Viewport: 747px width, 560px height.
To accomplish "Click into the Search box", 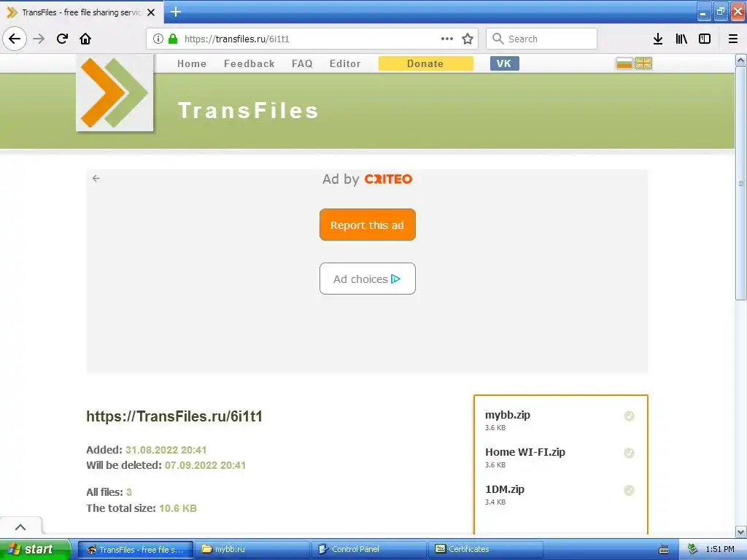I will point(542,39).
